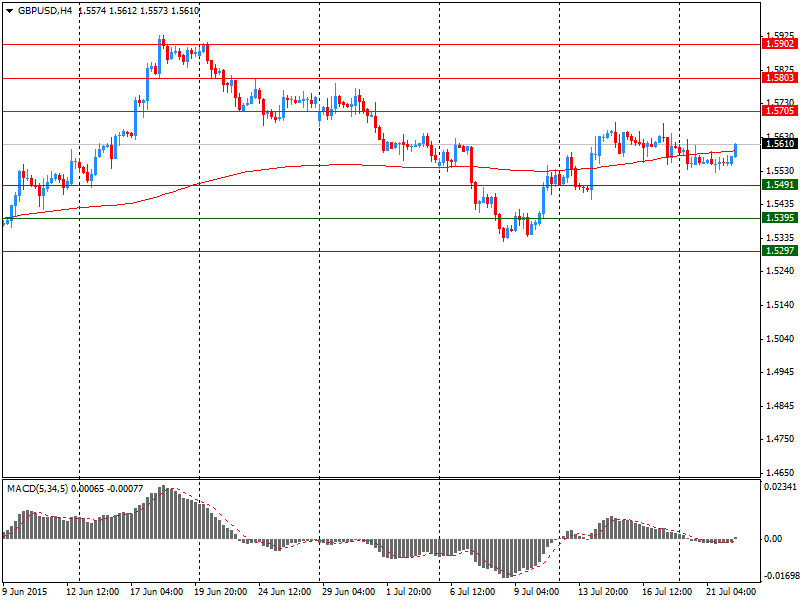
Task: Select the 1.5803 red resistance level label
Action: click(x=779, y=78)
